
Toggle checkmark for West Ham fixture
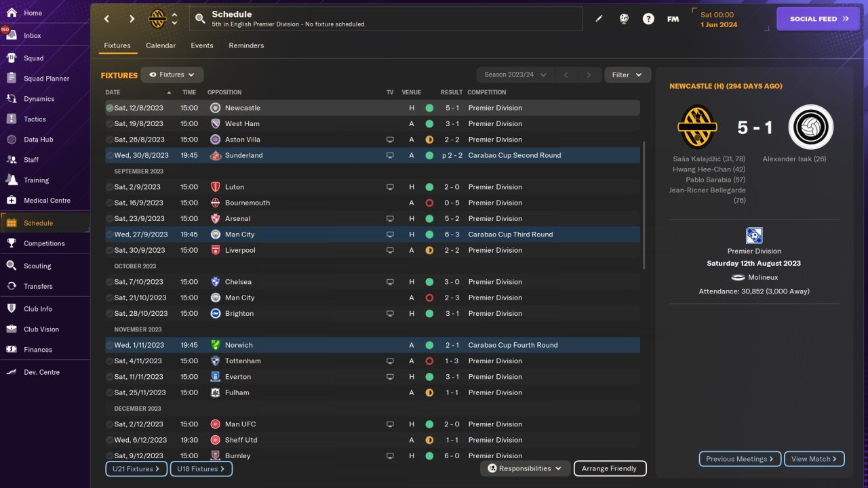[110, 124]
